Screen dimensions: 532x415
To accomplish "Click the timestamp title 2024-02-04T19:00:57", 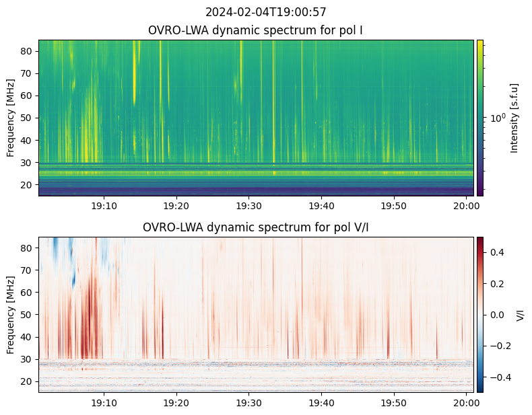I will click(265, 12).
